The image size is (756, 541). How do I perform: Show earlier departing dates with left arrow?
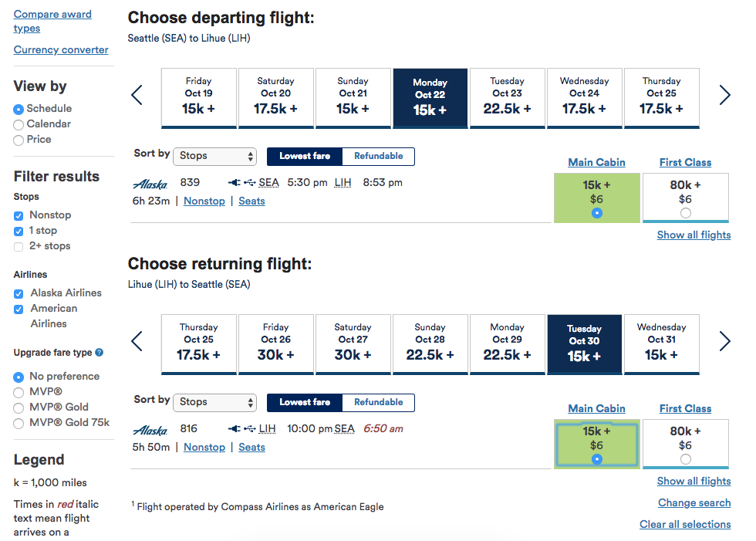[x=137, y=95]
